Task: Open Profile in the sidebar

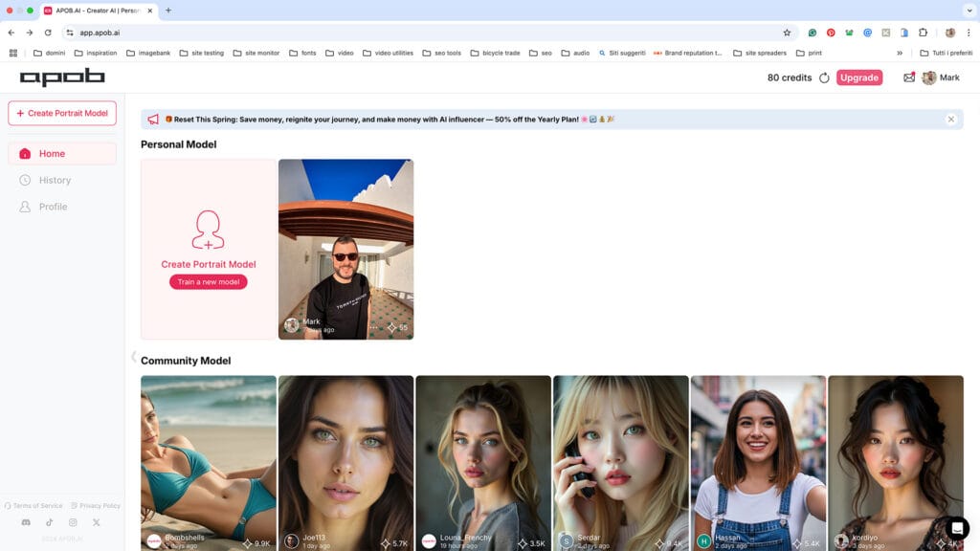Action: [x=53, y=207]
